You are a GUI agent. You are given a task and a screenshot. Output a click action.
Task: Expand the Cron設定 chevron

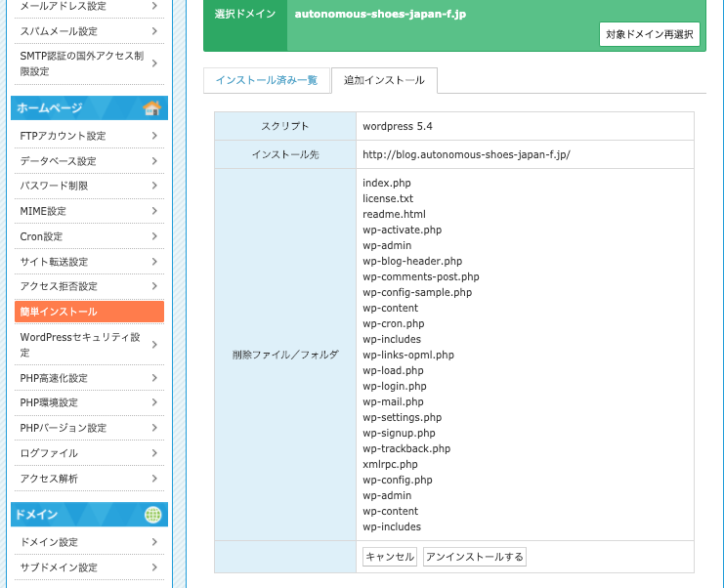click(154, 236)
